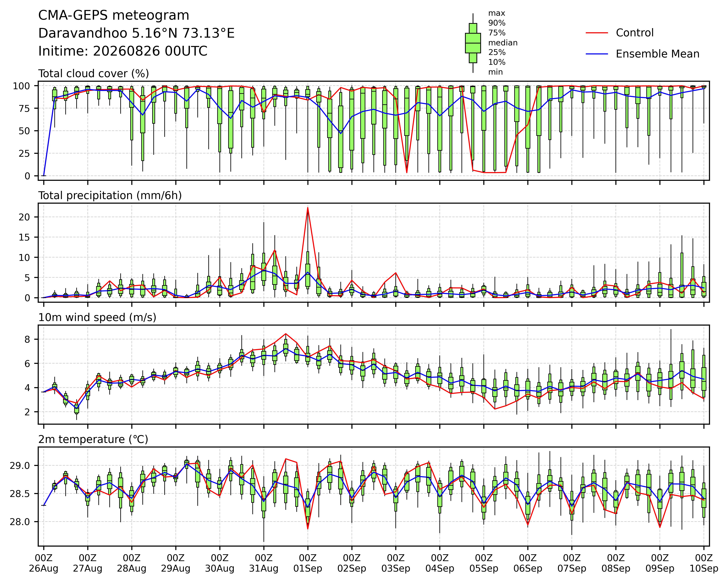This screenshot has height=583, width=728.
Task: Click the 10m wind speed panel title
Action: 97,318
